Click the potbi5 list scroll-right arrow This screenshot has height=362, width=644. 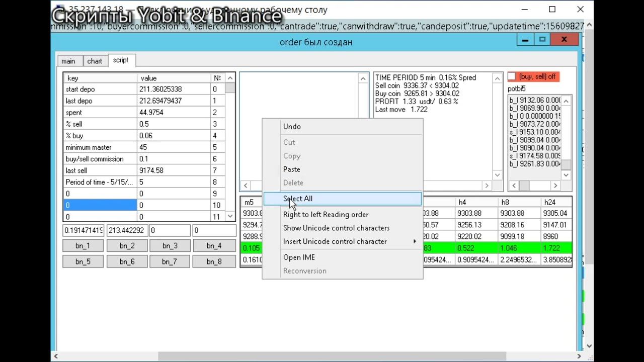coord(555,186)
